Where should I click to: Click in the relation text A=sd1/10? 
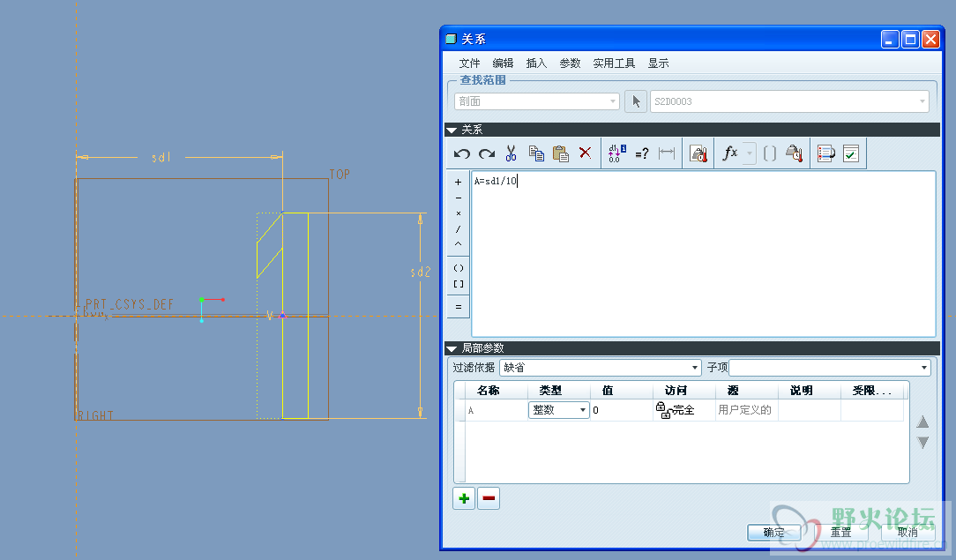pyautogui.click(x=495, y=181)
